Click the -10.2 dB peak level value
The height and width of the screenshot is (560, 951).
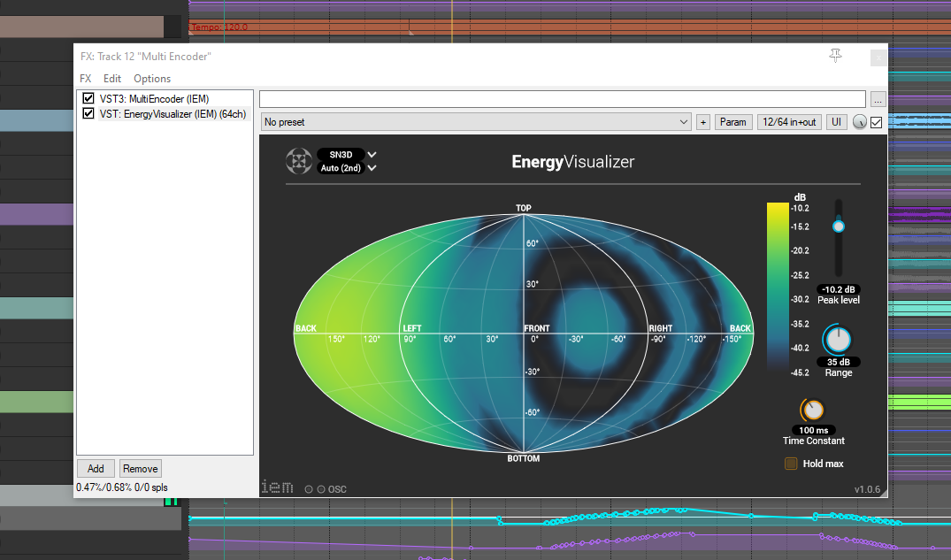pos(838,289)
